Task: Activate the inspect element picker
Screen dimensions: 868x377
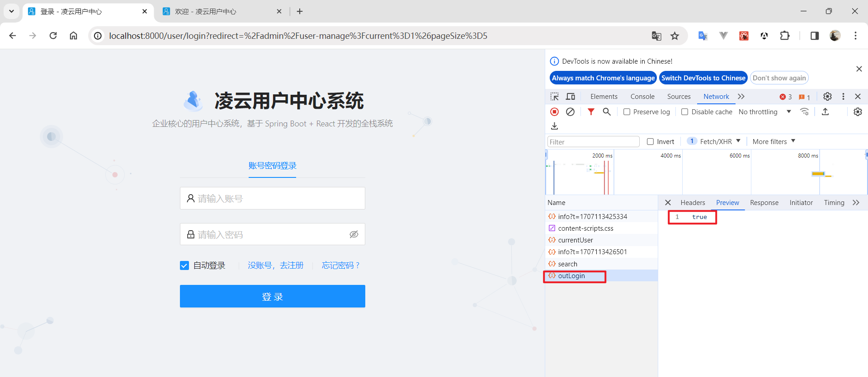Action: (x=554, y=97)
